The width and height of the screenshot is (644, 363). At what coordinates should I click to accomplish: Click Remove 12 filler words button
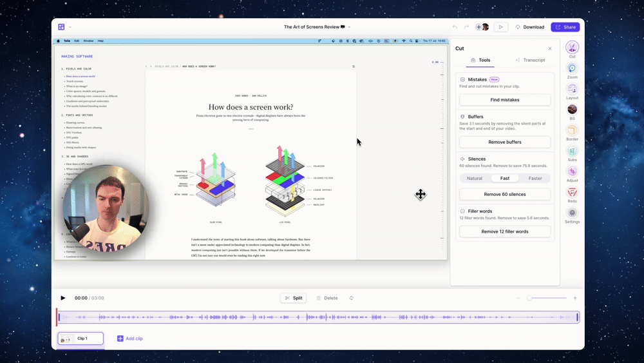coord(505,231)
